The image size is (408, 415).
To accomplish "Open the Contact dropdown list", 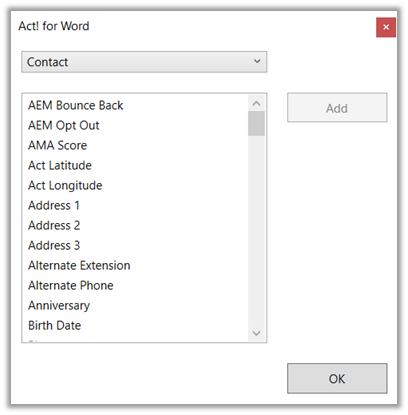I will coord(144,62).
